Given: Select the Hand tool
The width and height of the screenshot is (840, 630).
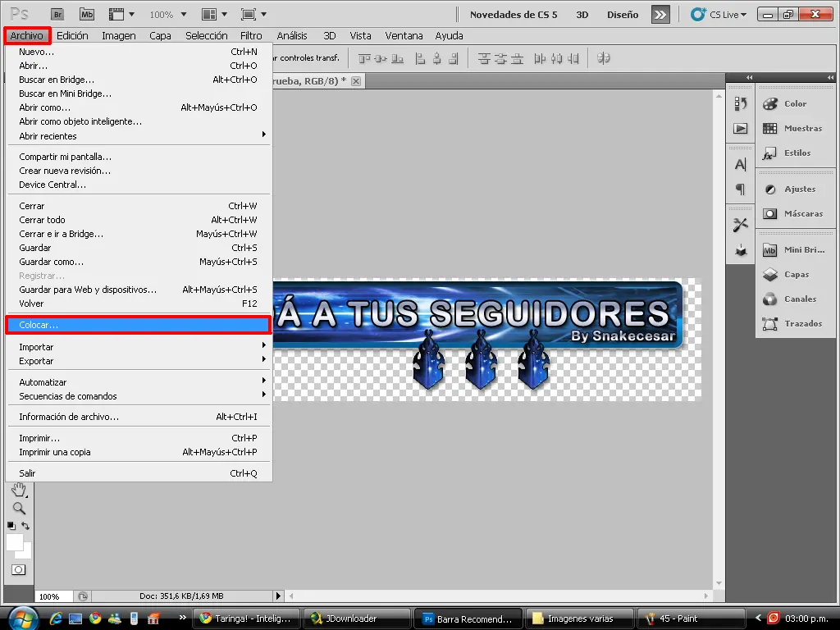Looking at the screenshot, I should tap(19, 489).
